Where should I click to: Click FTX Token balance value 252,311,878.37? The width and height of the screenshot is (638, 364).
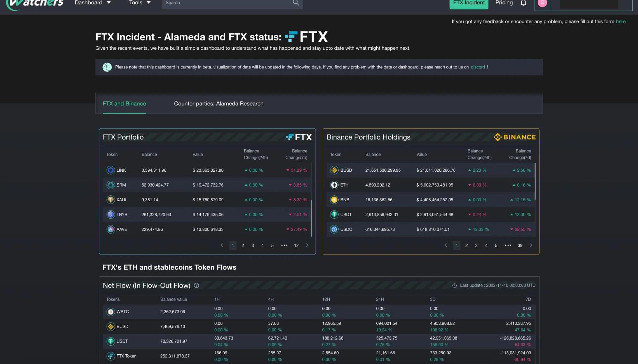point(175,356)
